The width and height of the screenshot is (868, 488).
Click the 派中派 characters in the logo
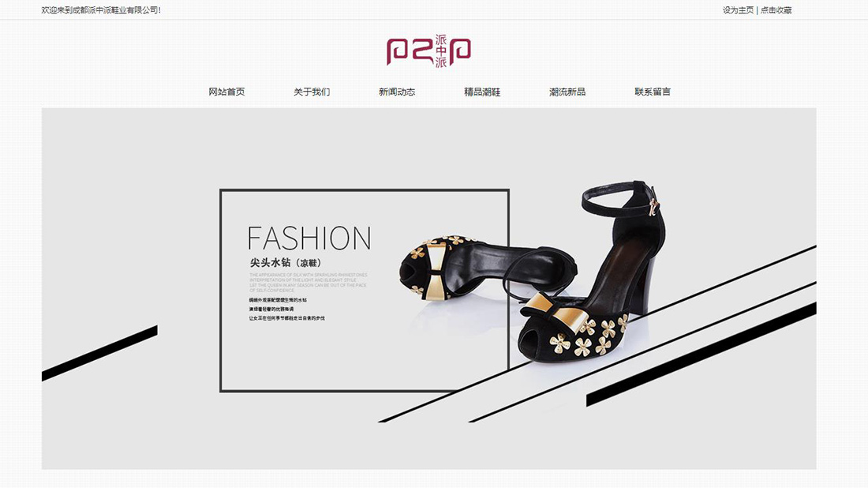point(440,51)
